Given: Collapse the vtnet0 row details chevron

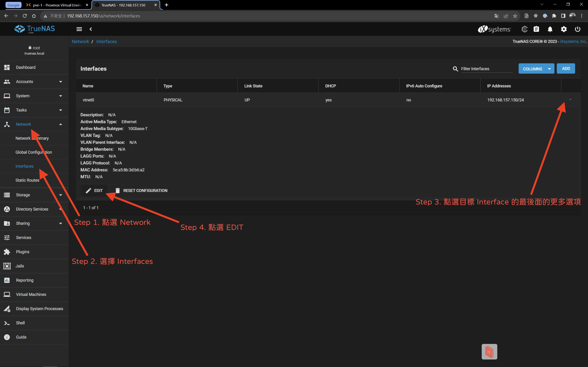Looking at the screenshot, I should tap(570, 99).
